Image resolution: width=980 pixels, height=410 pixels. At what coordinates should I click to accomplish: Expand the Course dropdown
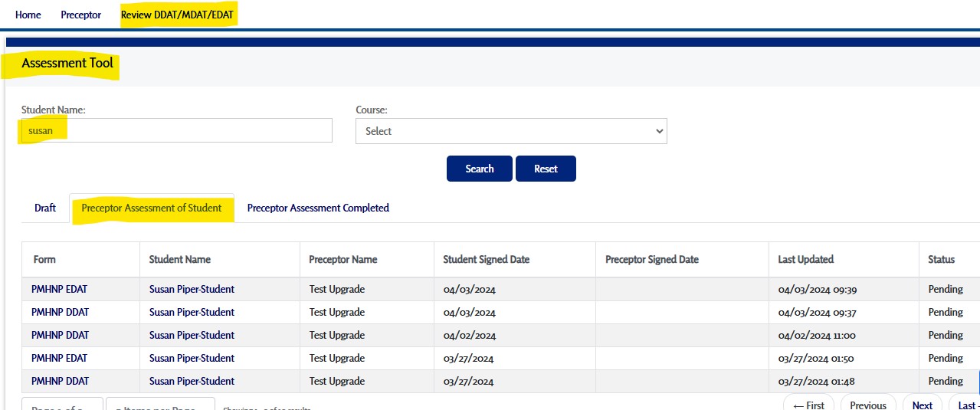coord(511,131)
